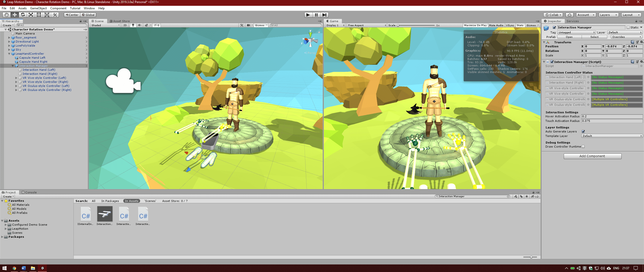Viewport: 644px width, 272px height.
Task: Toggle Mute Audio in Game view
Action: coord(496,25)
